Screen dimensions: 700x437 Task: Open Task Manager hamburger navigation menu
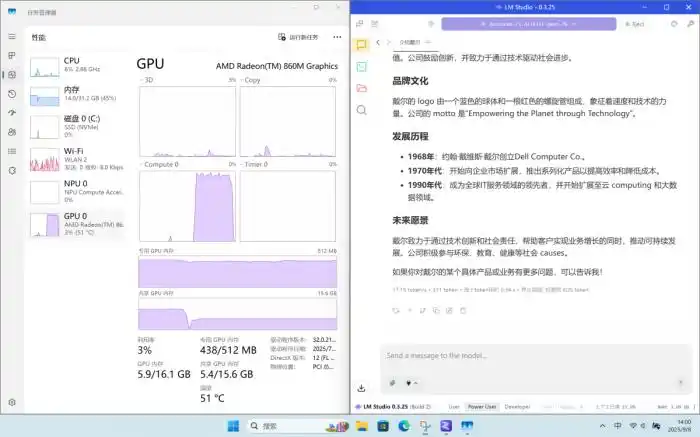[12, 37]
